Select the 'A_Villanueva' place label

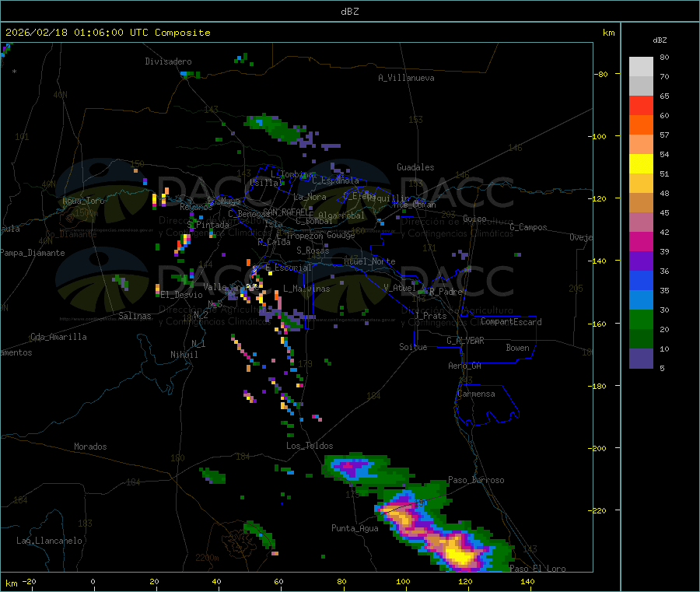pos(406,78)
